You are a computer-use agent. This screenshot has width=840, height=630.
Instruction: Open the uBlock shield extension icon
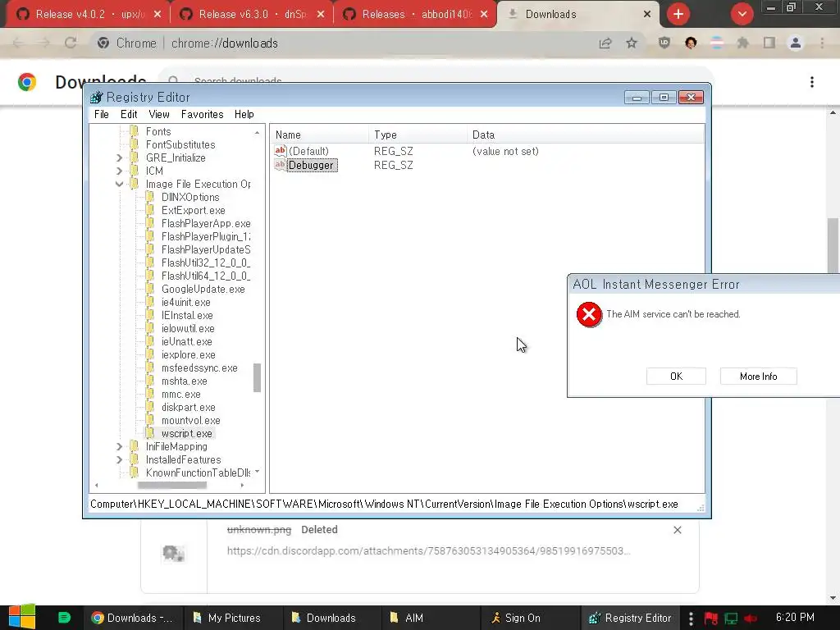(664, 43)
